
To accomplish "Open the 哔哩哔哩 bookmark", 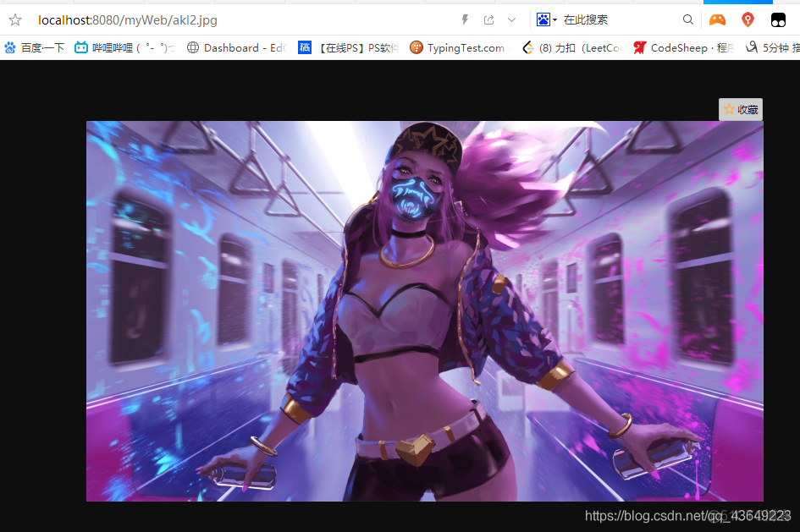I will coord(125,48).
